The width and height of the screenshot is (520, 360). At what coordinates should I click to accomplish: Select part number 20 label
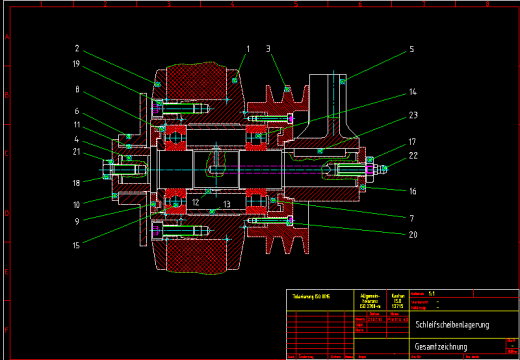[x=413, y=235]
